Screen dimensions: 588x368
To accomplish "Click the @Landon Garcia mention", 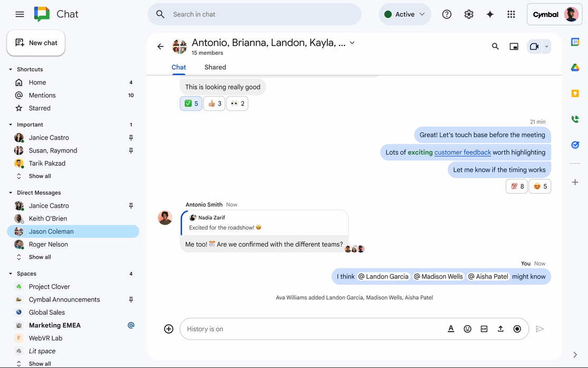I will (383, 277).
